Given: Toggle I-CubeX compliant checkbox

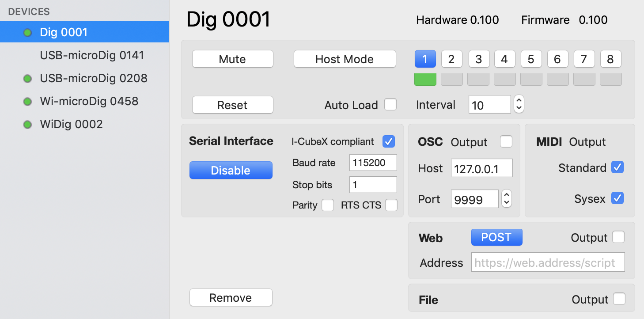Looking at the screenshot, I should 389,141.
